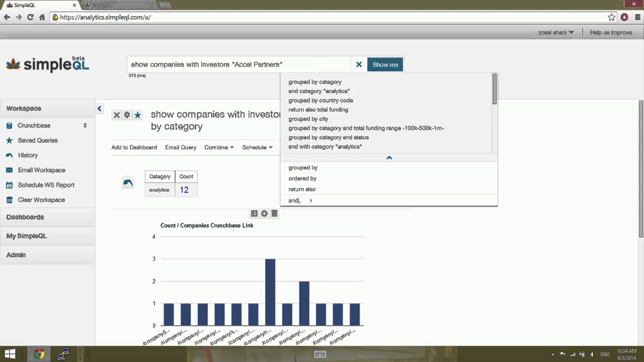The height and width of the screenshot is (362, 644).
Task: Click the SimpleQL logo
Action: 48,64
